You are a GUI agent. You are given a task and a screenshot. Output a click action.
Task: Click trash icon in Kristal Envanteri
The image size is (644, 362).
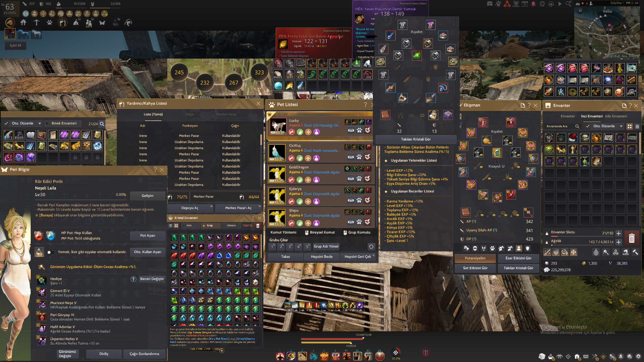point(258,225)
